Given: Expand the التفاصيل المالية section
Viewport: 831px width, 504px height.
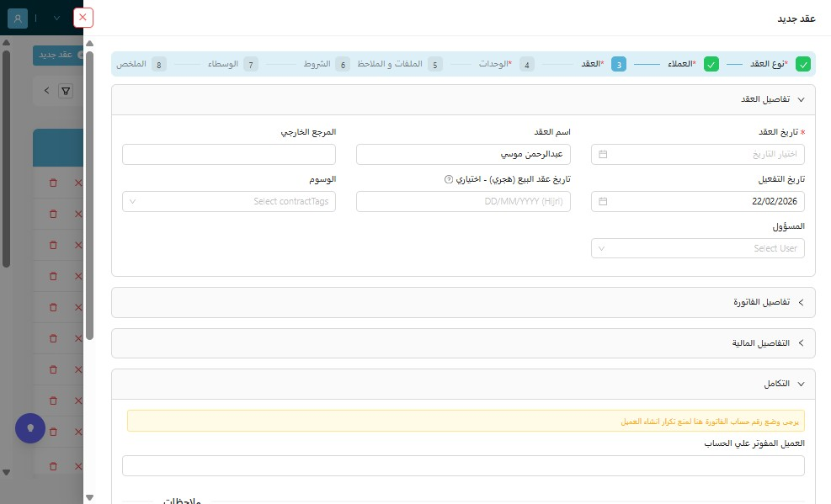Looking at the screenshot, I should coord(463,343).
